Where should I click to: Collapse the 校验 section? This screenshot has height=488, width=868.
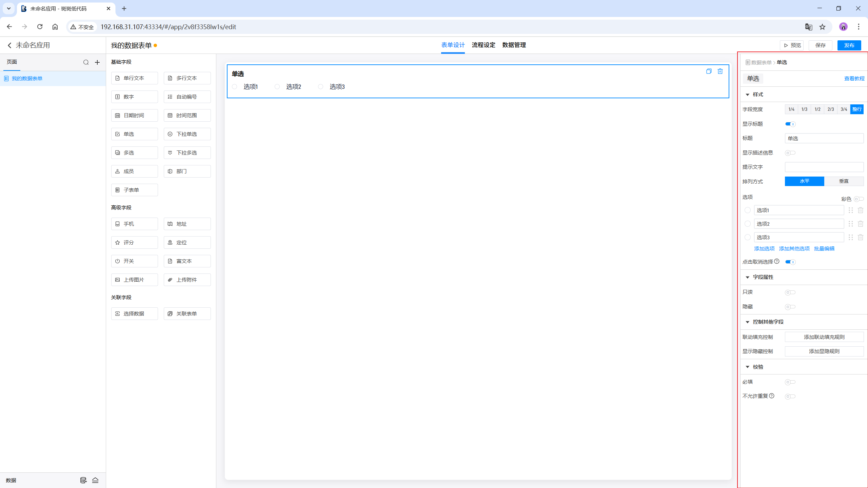pos(748,367)
